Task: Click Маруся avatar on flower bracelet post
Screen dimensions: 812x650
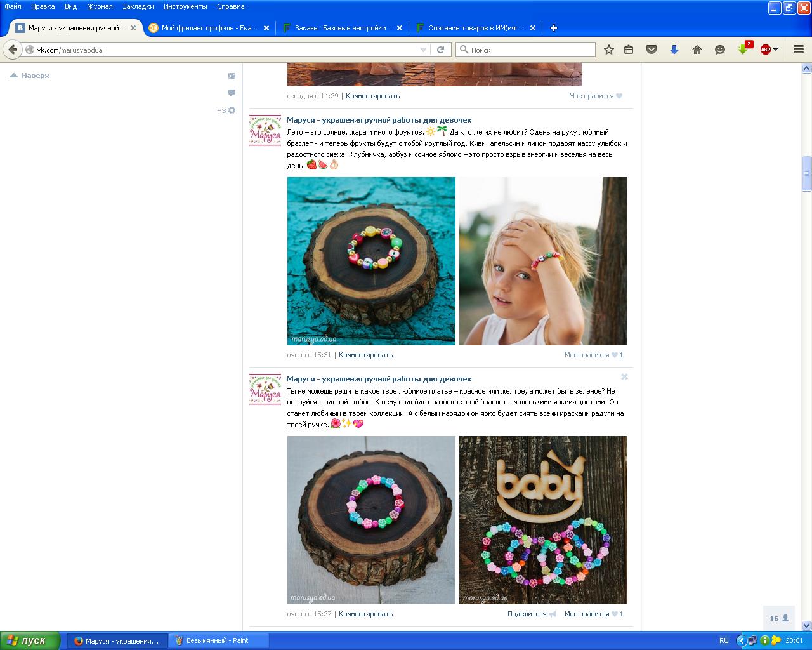Action: pos(265,390)
